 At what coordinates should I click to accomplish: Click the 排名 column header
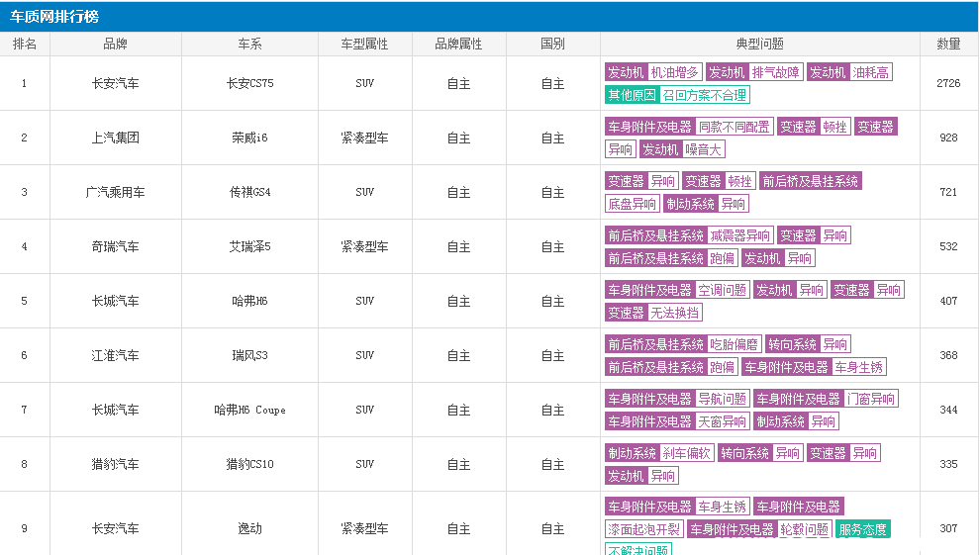pos(25,44)
